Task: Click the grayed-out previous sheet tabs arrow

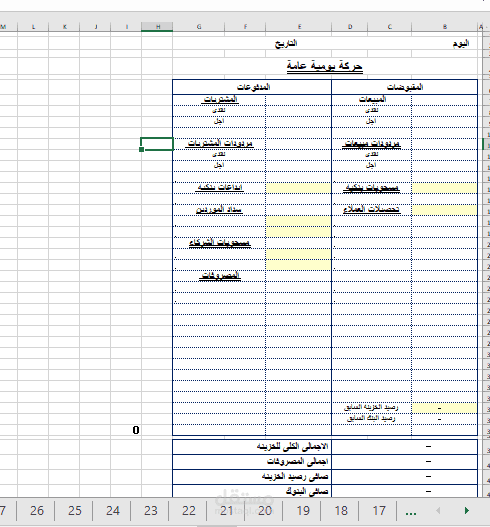Action: 438,511
